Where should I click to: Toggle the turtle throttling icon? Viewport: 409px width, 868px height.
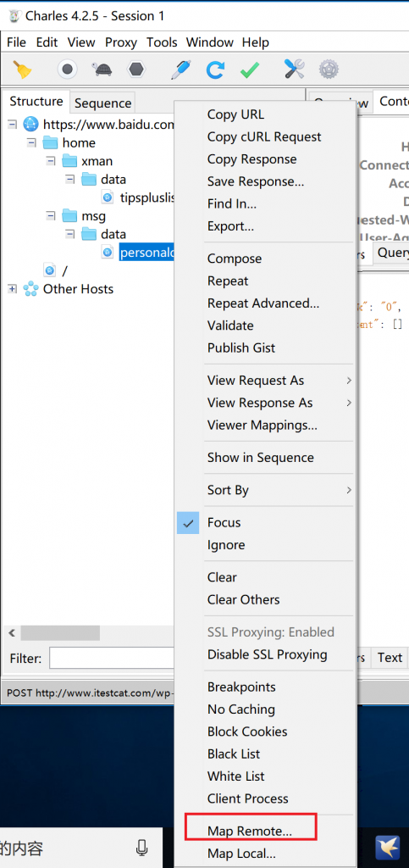click(102, 70)
